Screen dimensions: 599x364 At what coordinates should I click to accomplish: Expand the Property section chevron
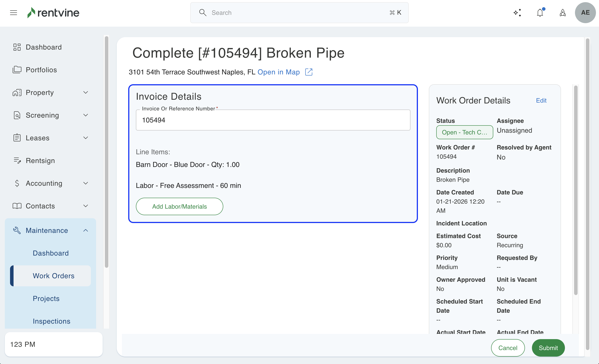coord(86,93)
